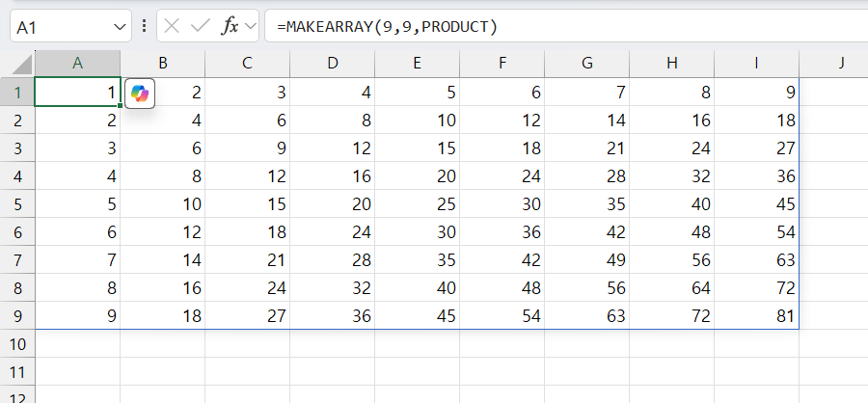Select cell B9 containing 18
Screen dimensions: 868x403
[163, 315]
